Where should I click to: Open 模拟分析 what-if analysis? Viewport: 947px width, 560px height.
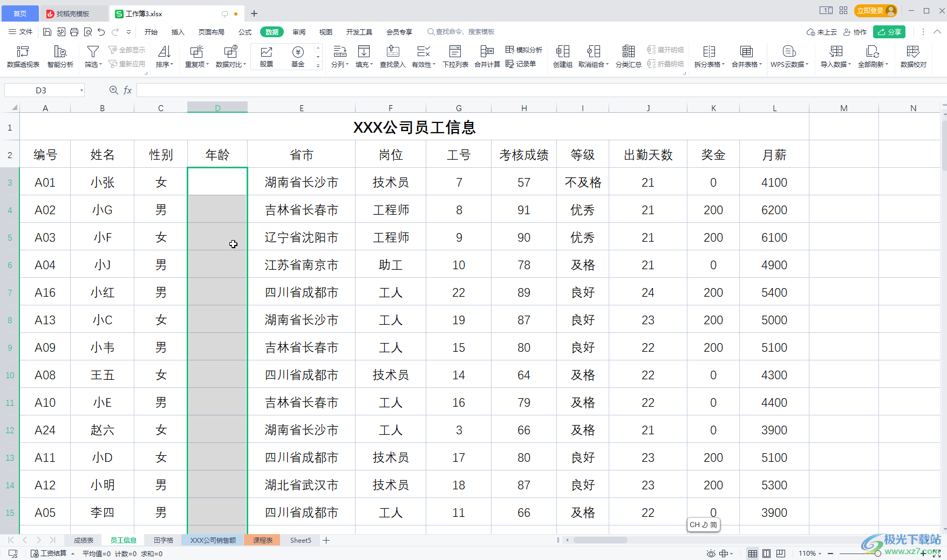[x=524, y=50]
